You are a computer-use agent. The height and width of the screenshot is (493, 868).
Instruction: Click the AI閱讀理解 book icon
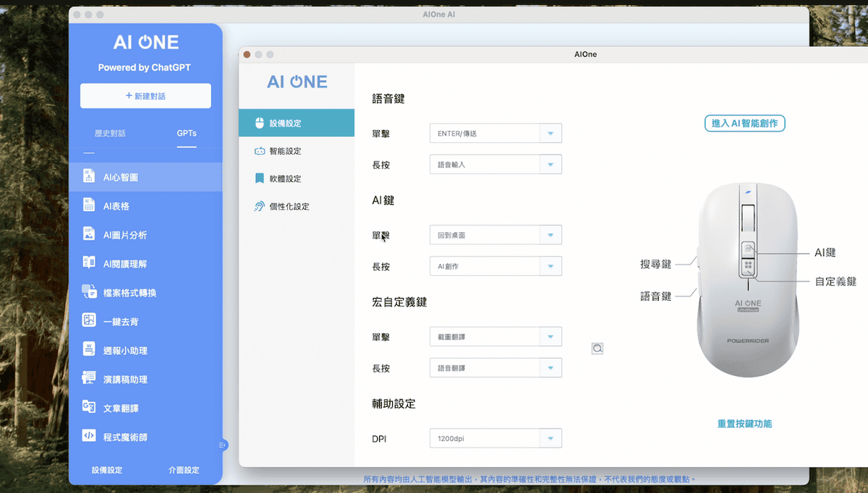click(x=88, y=263)
